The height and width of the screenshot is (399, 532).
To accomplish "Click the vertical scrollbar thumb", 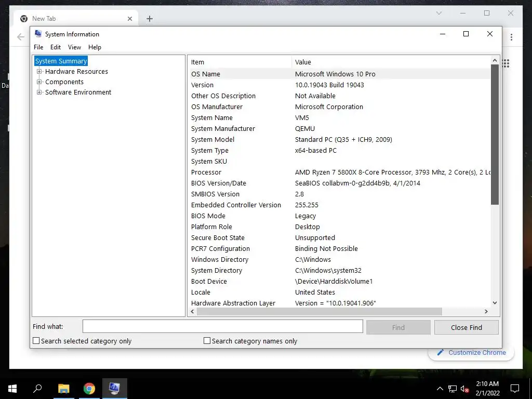I will pyautogui.click(x=495, y=135).
